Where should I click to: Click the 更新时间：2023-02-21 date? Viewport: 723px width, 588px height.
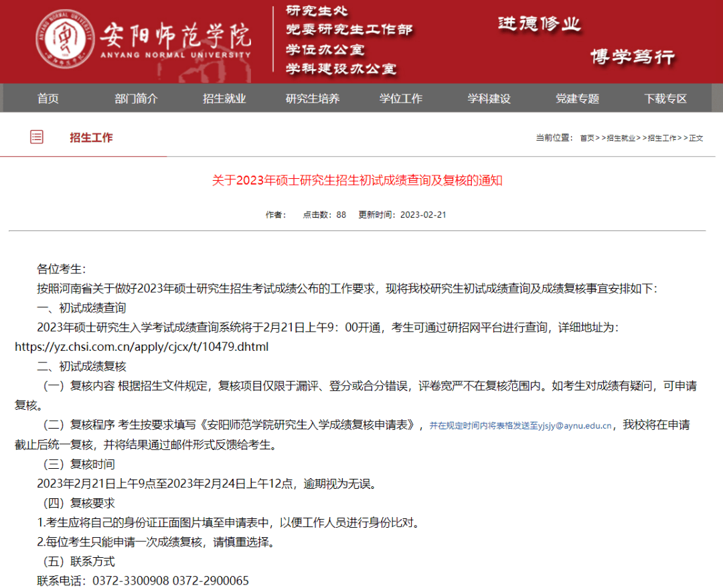coord(402,215)
